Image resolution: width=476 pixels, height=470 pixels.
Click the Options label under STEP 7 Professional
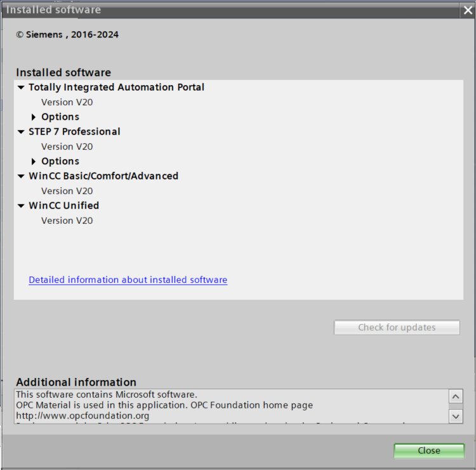click(60, 161)
